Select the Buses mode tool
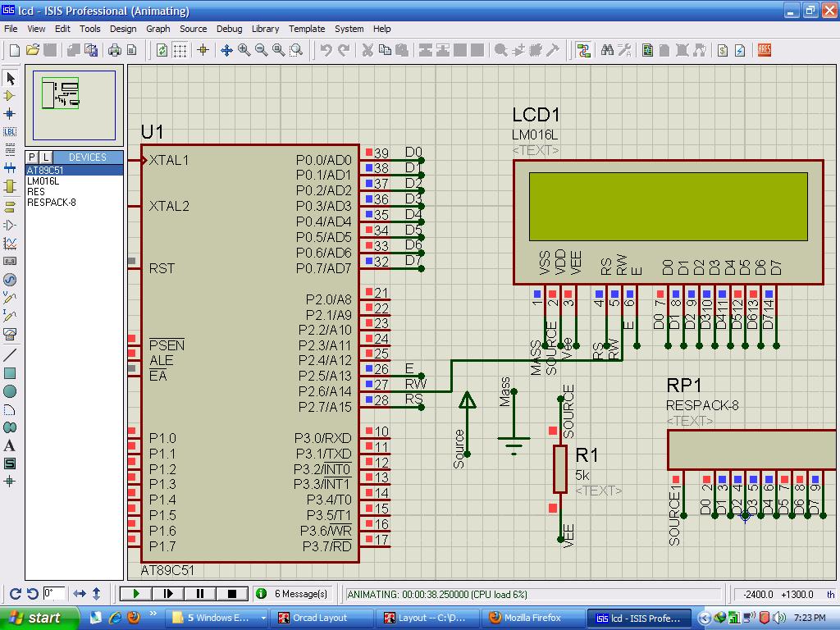 click(x=10, y=167)
